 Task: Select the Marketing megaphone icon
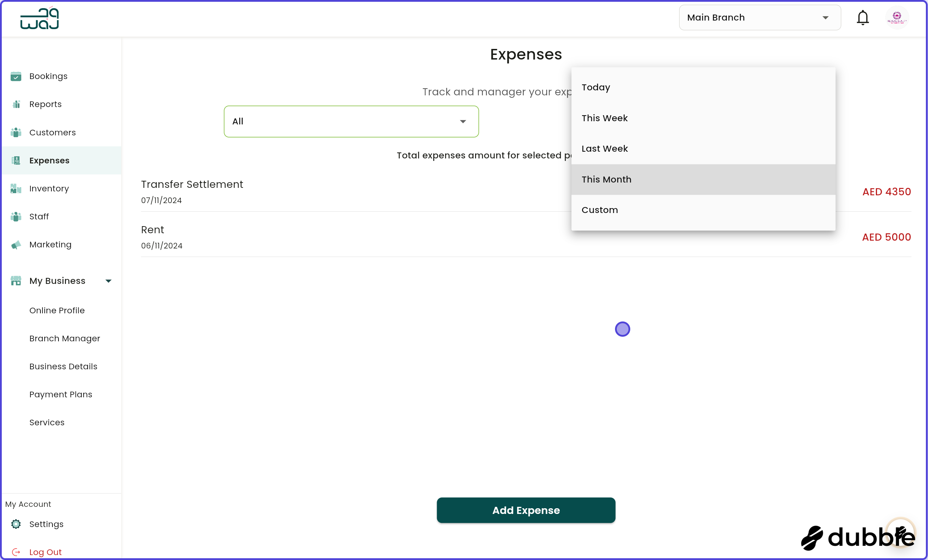(16, 245)
